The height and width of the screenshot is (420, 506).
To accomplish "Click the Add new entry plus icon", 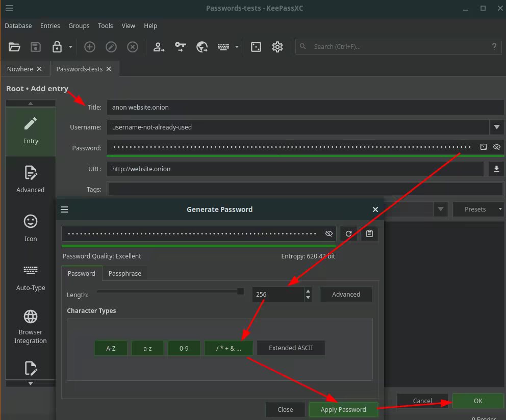I will point(90,47).
